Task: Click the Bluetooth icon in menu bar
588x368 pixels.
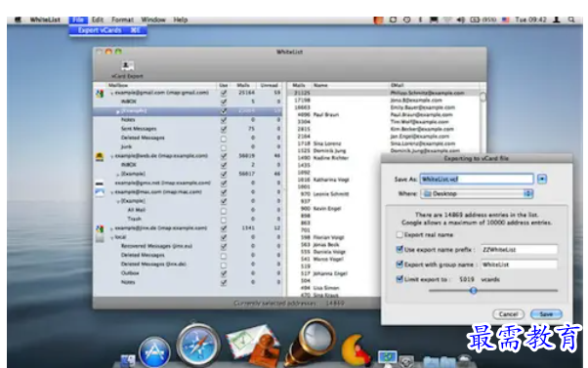Action: pyautogui.click(x=420, y=20)
